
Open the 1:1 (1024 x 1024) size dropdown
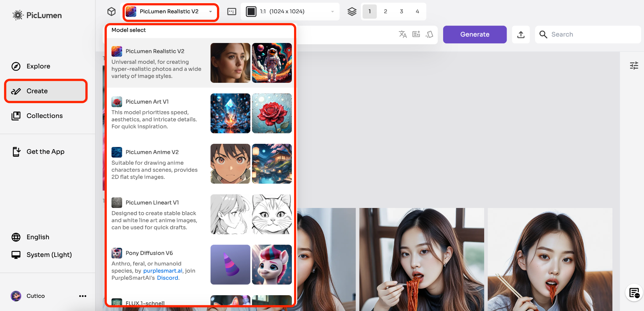coord(290,12)
